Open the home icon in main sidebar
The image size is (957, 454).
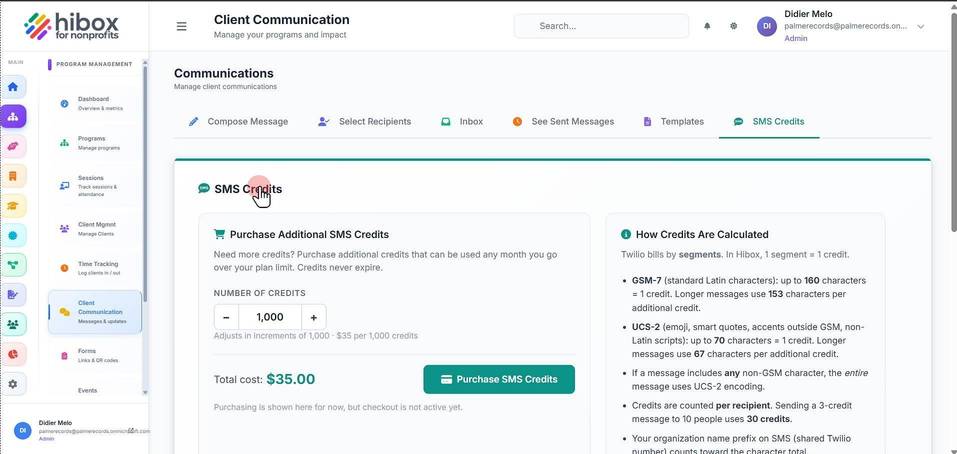[13, 87]
